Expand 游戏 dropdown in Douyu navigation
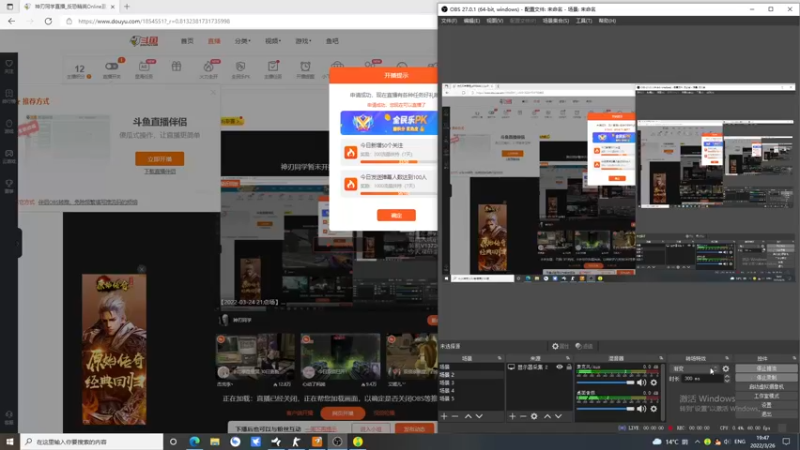 click(303, 41)
